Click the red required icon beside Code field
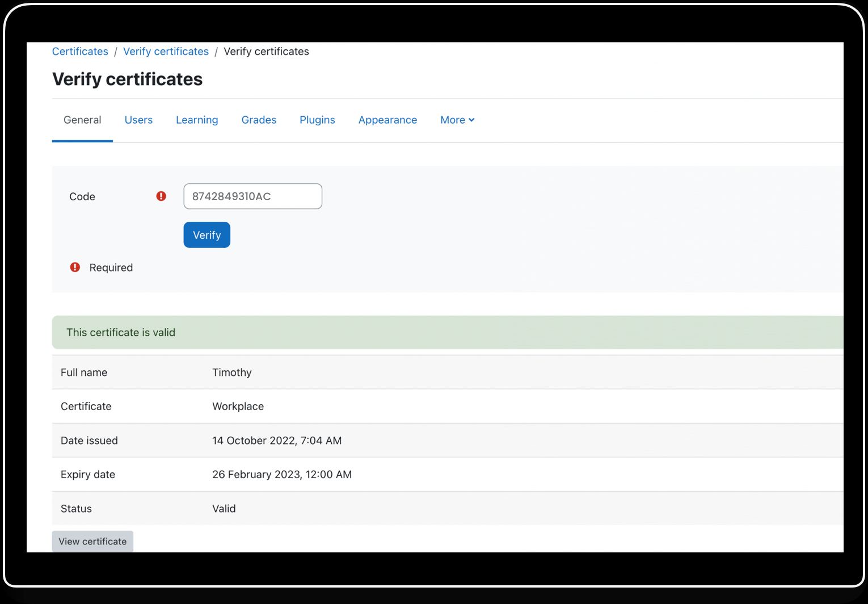Screen dimensions: 868x604 161,196
